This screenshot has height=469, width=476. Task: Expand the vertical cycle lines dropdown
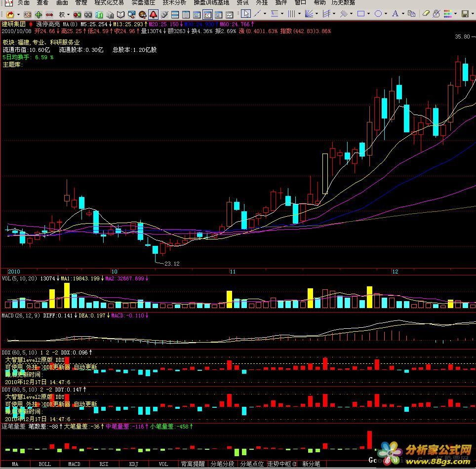[299, 14]
